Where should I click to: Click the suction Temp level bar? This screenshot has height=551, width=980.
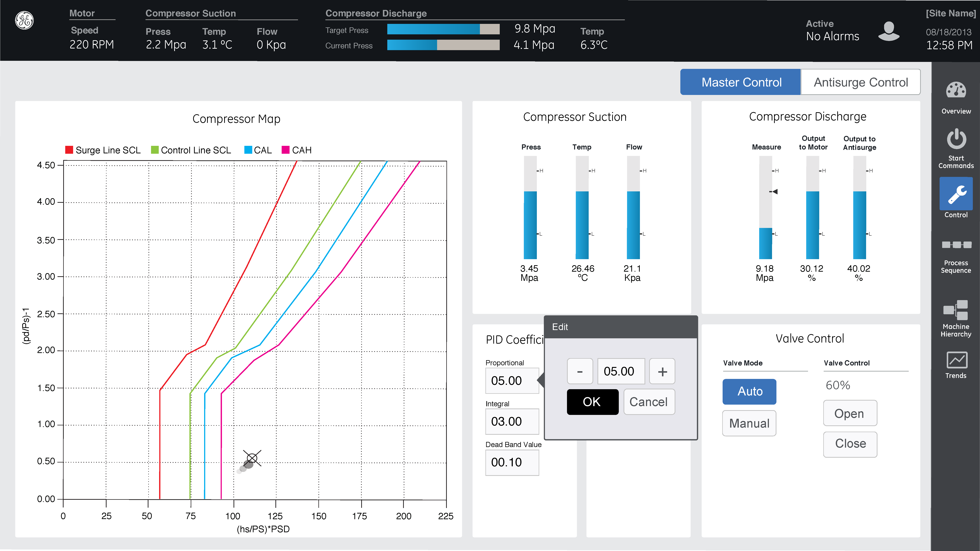click(x=582, y=208)
